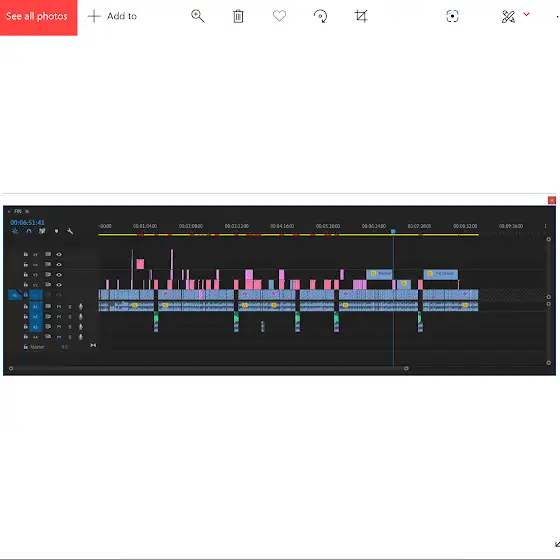The image size is (560, 560).
Task: Click the horizontal timeline zoom scrollbar
Action: click(x=209, y=368)
